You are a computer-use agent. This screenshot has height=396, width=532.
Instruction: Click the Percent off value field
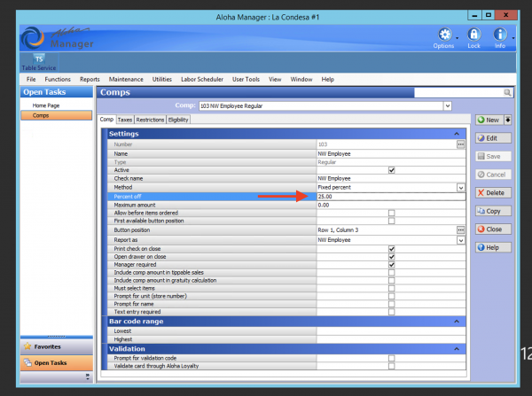click(x=391, y=197)
